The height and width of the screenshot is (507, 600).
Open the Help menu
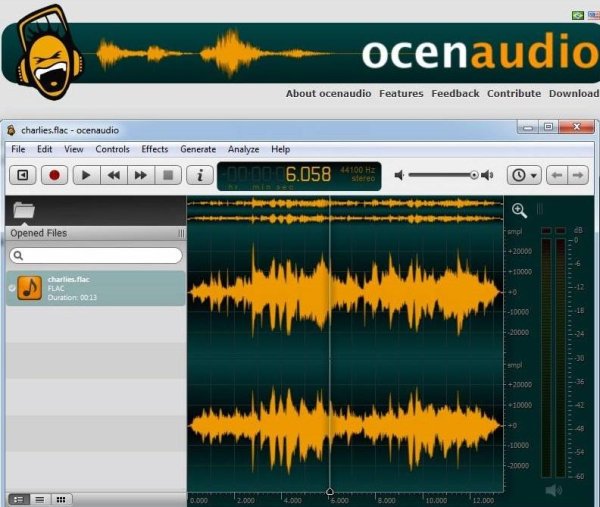[x=280, y=149]
